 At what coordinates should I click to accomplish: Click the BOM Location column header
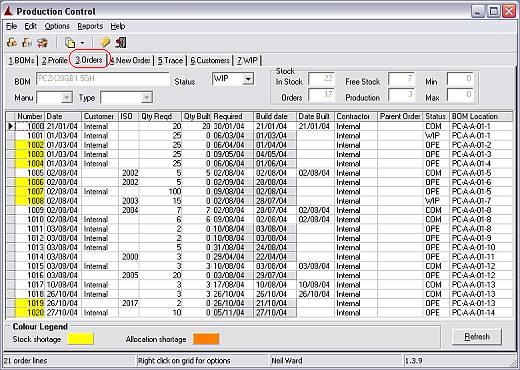point(481,116)
